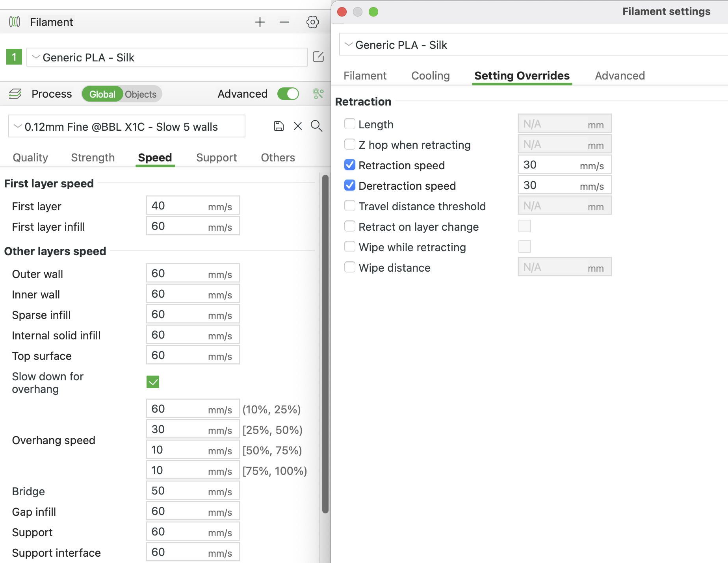Viewport: 728px width, 563px height.
Task: Open the 0.12mm Fine process preset dropdown
Action: coord(17,126)
